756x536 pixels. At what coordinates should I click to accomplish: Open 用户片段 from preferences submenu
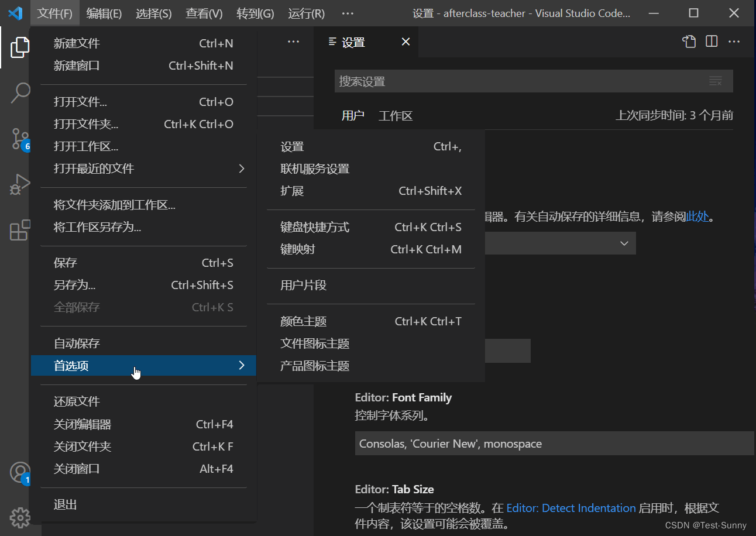371,285
